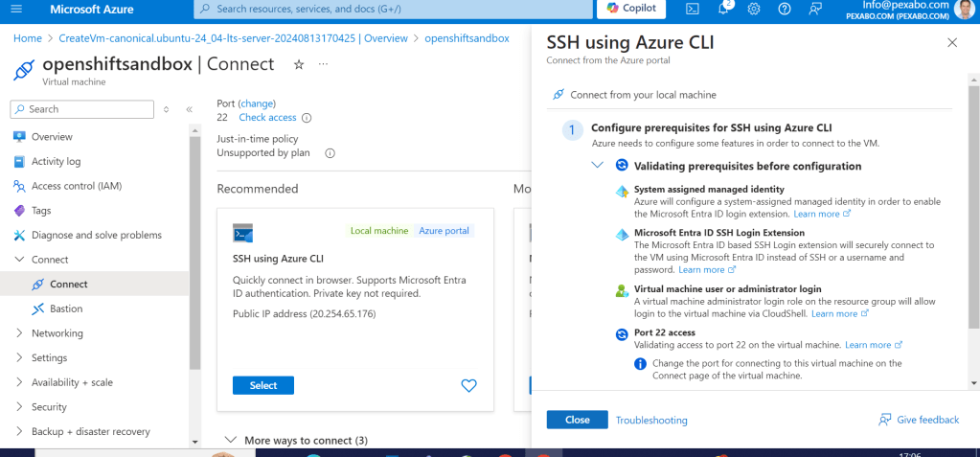
Task: Collapse Validating prerequisites section chevron
Action: point(598,166)
